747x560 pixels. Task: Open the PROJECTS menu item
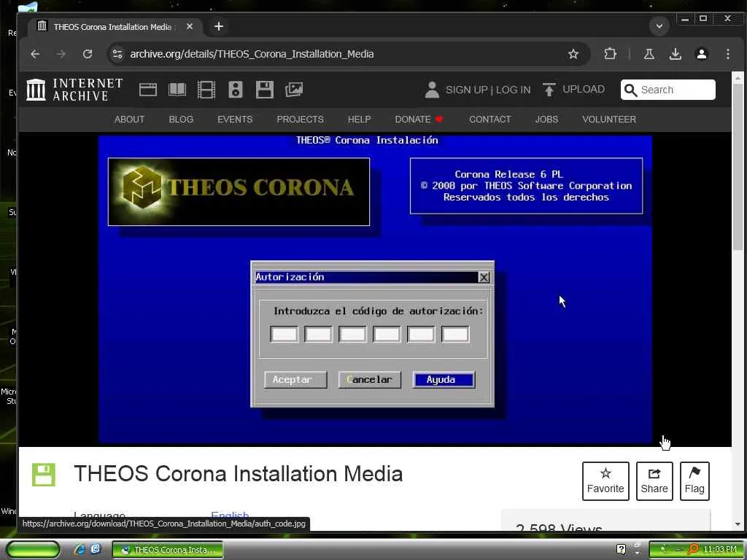click(x=300, y=120)
